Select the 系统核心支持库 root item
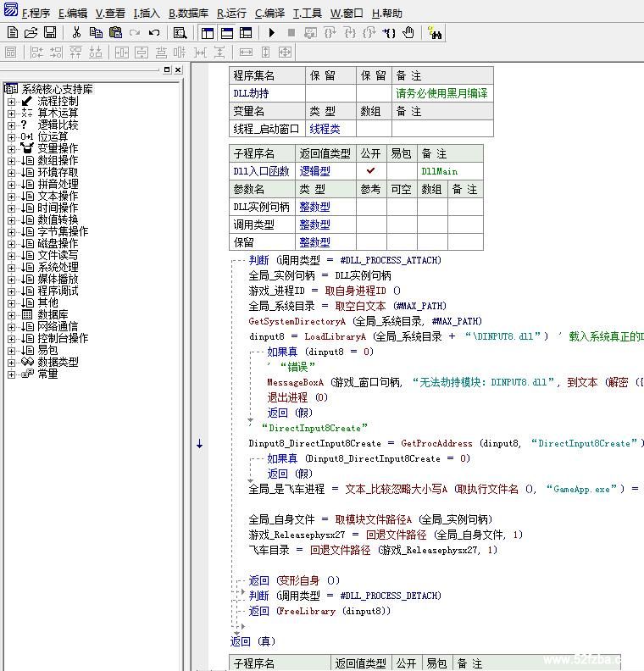 [57, 89]
